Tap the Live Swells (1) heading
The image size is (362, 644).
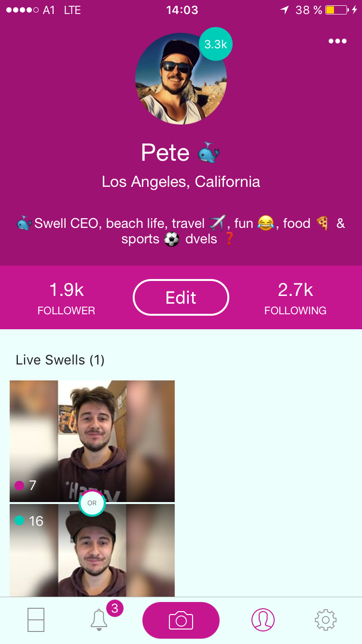point(60,360)
